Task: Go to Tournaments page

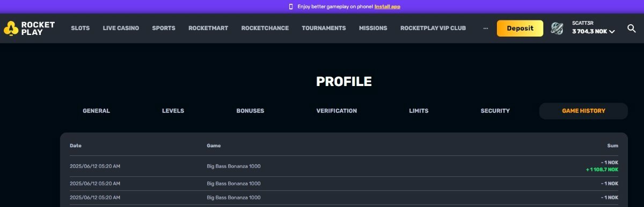Action: click(324, 28)
